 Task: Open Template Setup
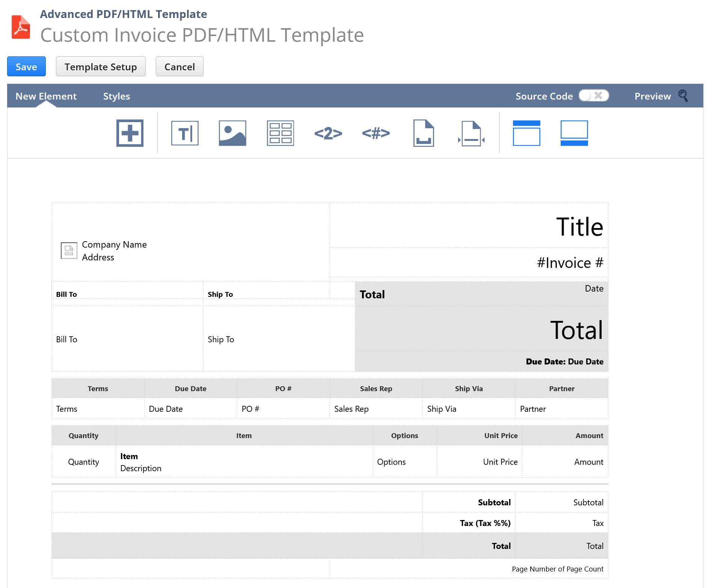pyautogui.click(x=101, y=67)
